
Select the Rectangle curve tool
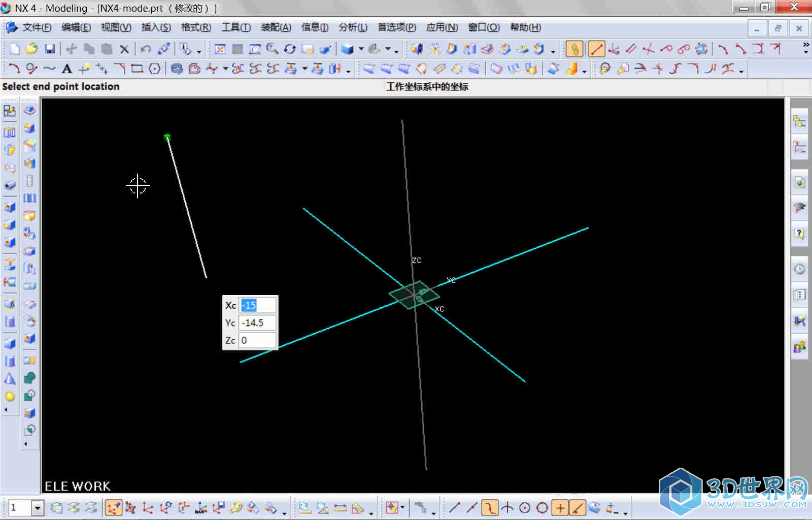pos(137,69)
